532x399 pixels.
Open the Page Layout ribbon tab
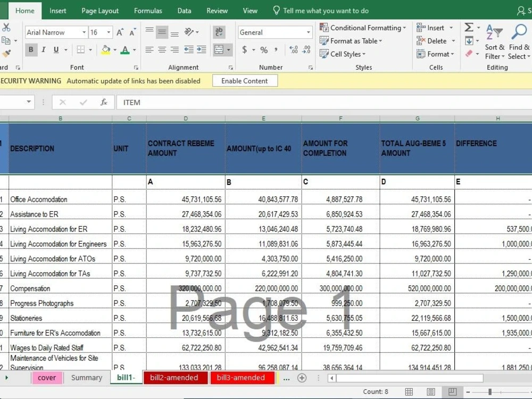[x=100, y=11]
